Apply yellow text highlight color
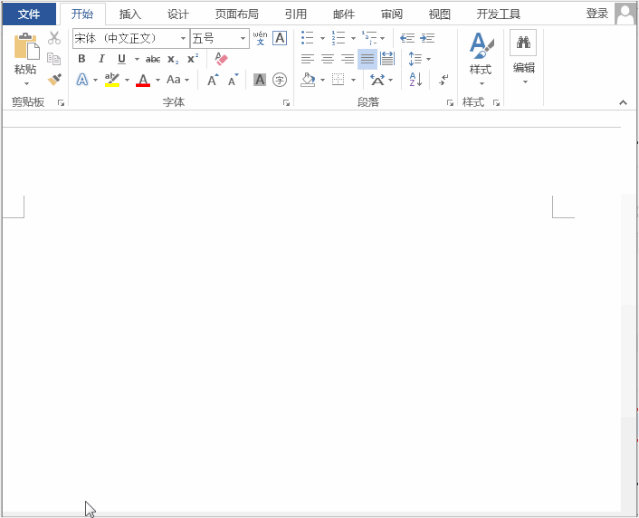 tap(112, 79)
